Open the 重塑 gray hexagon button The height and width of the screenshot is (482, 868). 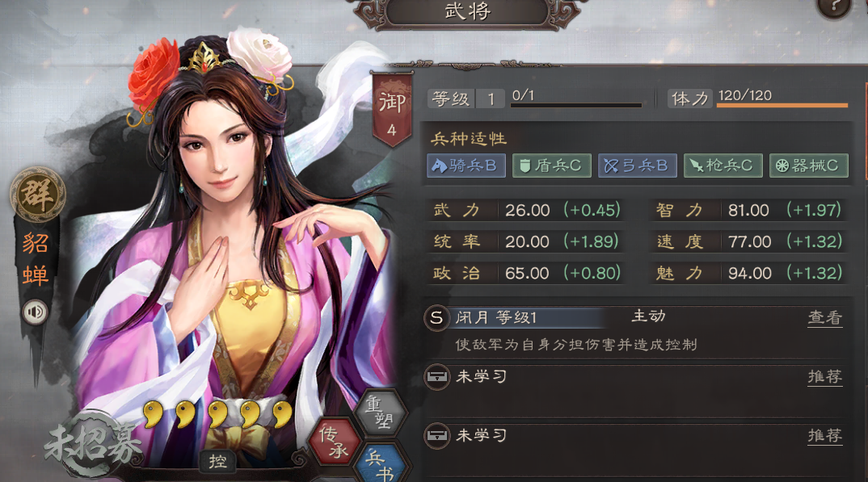point(381,413)
